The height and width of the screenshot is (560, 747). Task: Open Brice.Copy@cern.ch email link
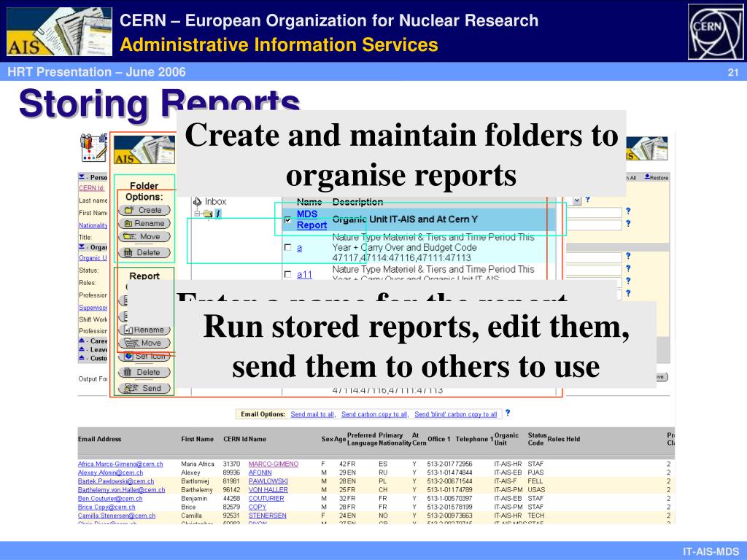coord(107,507)
